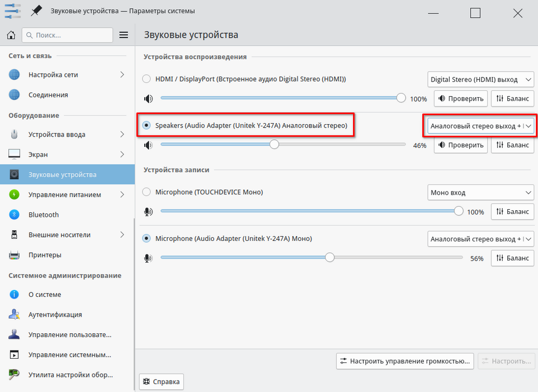This screenshot has width=538, height=392.
Task: Select the HDMI / DisplayPort playback radio button
Action: click(x=146, y=79)
